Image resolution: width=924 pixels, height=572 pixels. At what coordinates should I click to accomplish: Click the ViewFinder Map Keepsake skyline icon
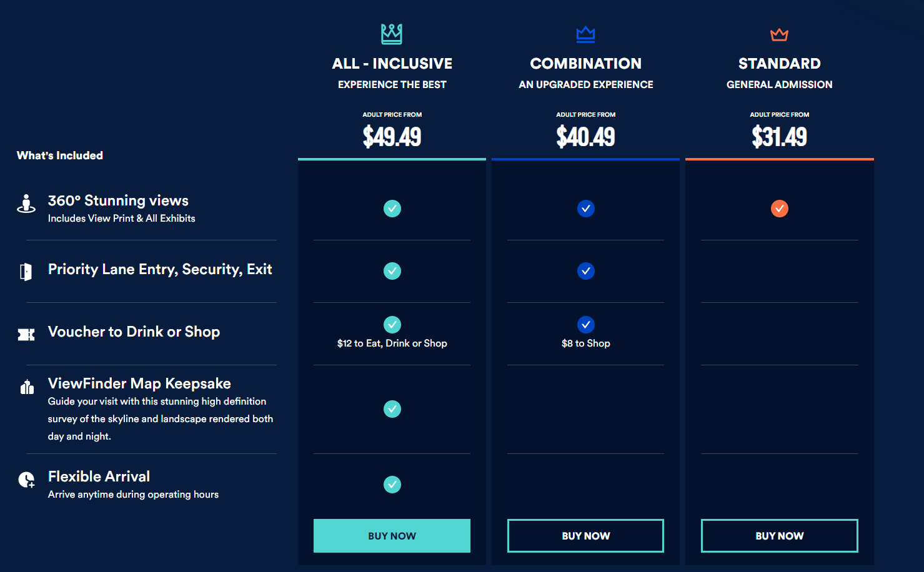pyautogui.click(x=27, y=387)
